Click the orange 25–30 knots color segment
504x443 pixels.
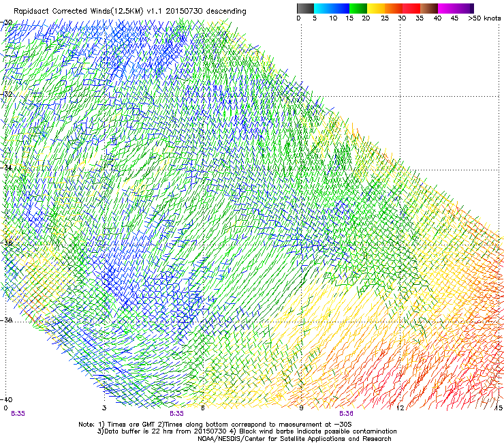click(394, 9)
